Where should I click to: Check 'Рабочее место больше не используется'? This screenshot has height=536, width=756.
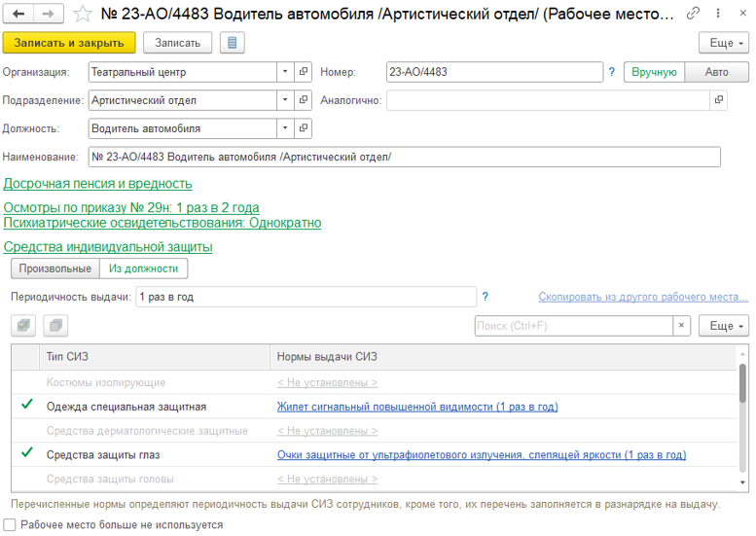point(10,525)
